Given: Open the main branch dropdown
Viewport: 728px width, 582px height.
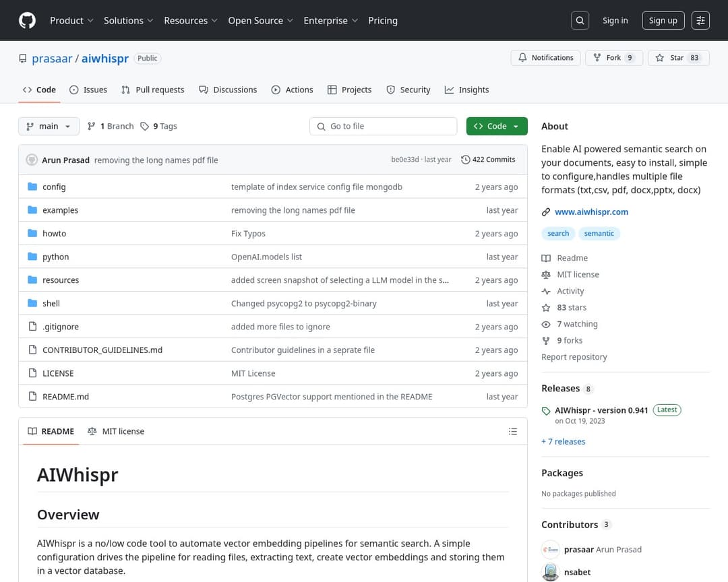Looking at the screenshot, I should [x=49, y=126].
